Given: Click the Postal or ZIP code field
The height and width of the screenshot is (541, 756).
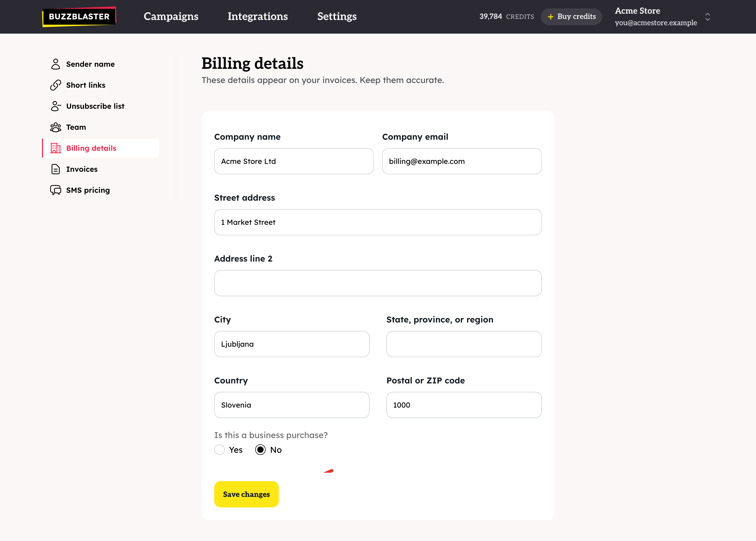Looking at the screenshot, I should point(464,405).
